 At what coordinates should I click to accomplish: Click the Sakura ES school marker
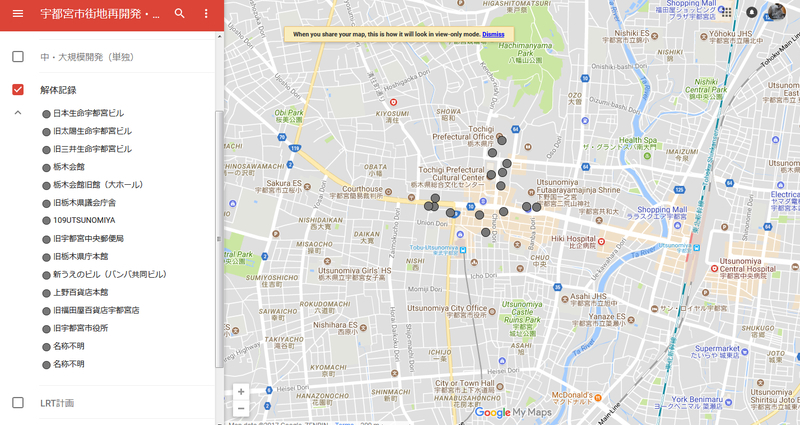[x=307, y=187]
